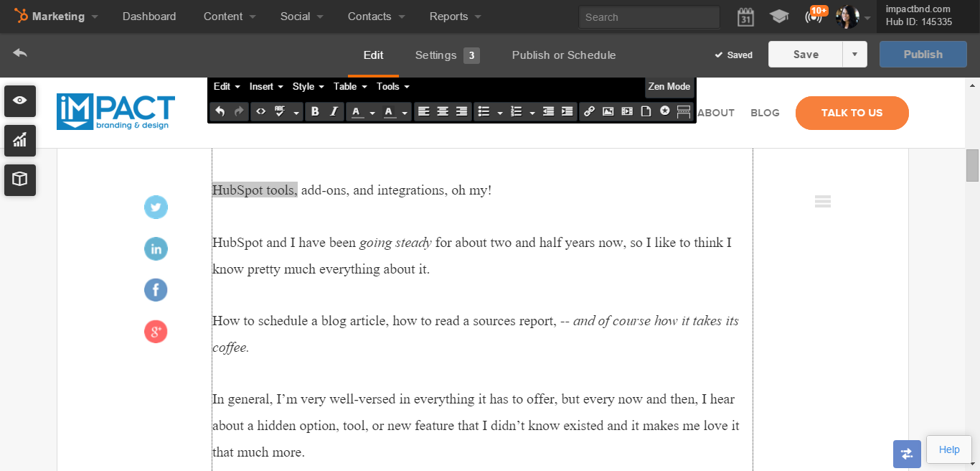Expand the bullet list style arrow

click(x=499, y=113)
